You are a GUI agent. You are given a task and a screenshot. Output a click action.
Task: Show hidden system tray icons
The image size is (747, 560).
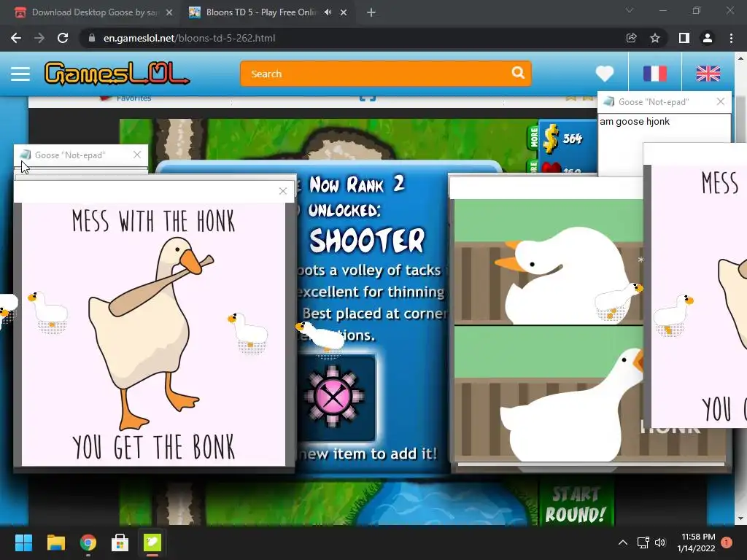click(623, 542)
